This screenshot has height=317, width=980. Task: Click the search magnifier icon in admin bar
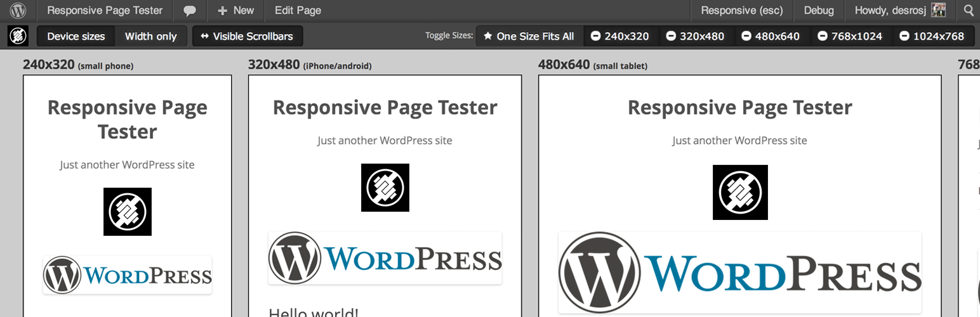tap(968, 10)
